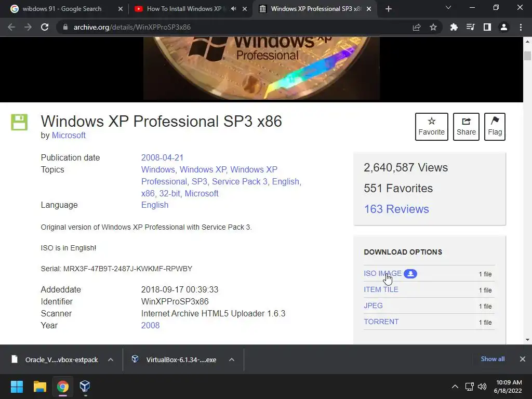This screenshot has width=532, height=399.
Task: Click the network icon in system tray
Action: (x=470, y=387)
